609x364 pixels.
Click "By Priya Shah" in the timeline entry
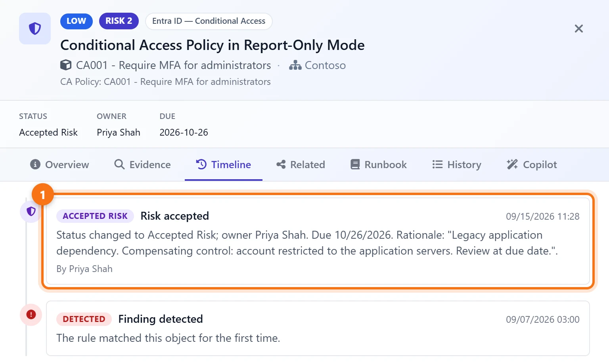(x=84, y=269)
